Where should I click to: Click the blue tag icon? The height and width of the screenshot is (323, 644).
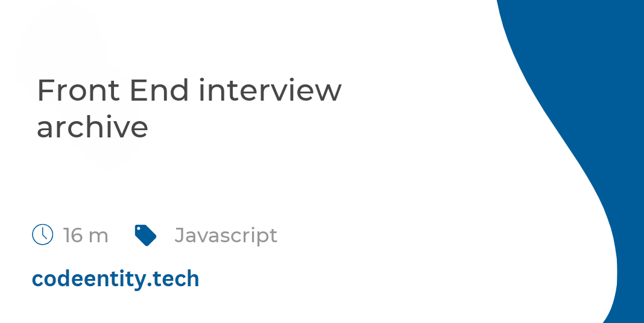click(145, 235)
